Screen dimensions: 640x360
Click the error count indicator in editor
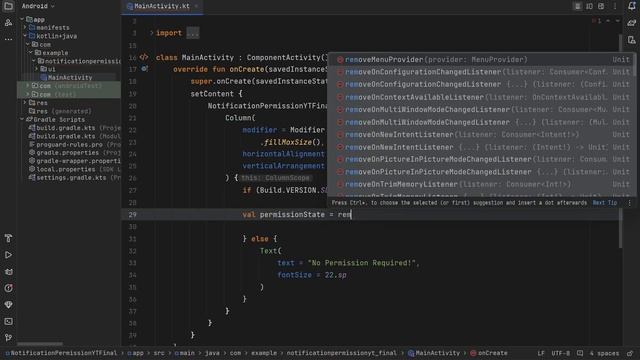click(597, 20)
